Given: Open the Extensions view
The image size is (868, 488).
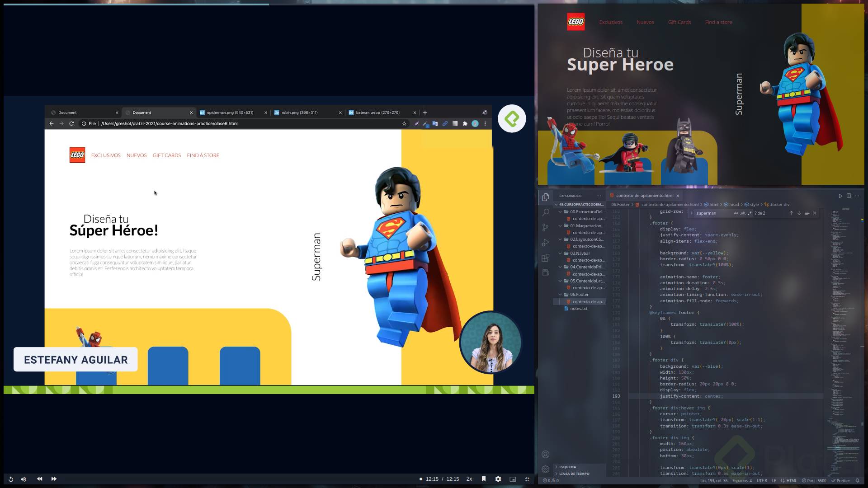Looking at the screenshot, I should (x=546, y=258).
